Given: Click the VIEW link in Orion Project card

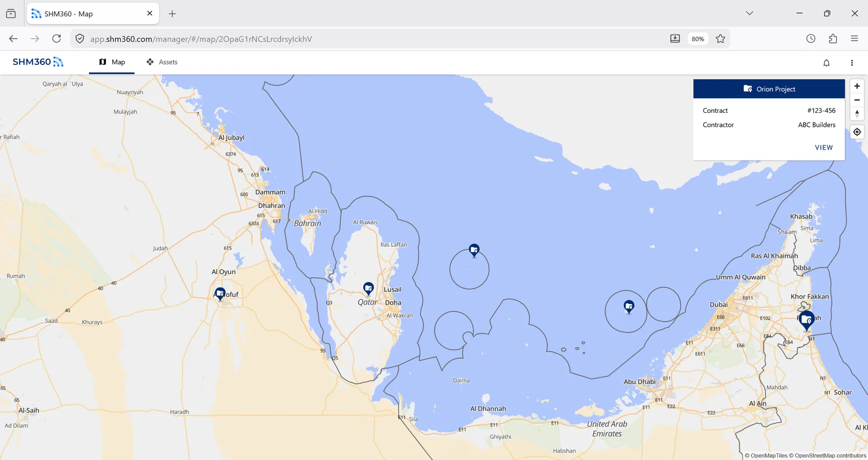Looking at the screenshot, I should [x=824, y=148].
